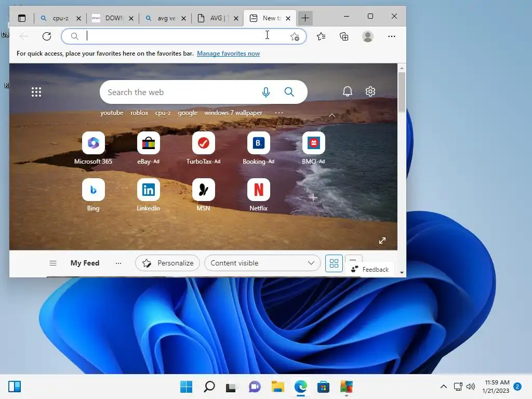Screen dimensions: 532x399
Task: Open the app launcher grid icon
Action: point(36,92)
